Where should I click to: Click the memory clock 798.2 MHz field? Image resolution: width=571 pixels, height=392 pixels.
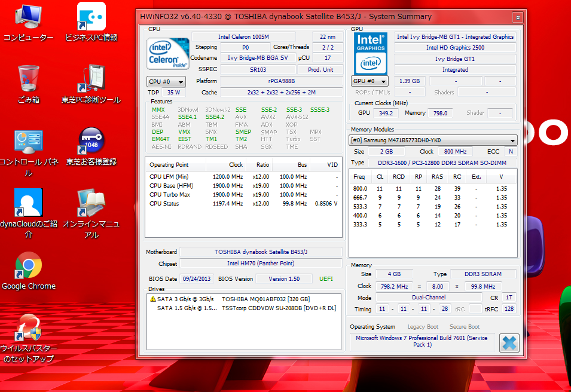pos(394,286)
